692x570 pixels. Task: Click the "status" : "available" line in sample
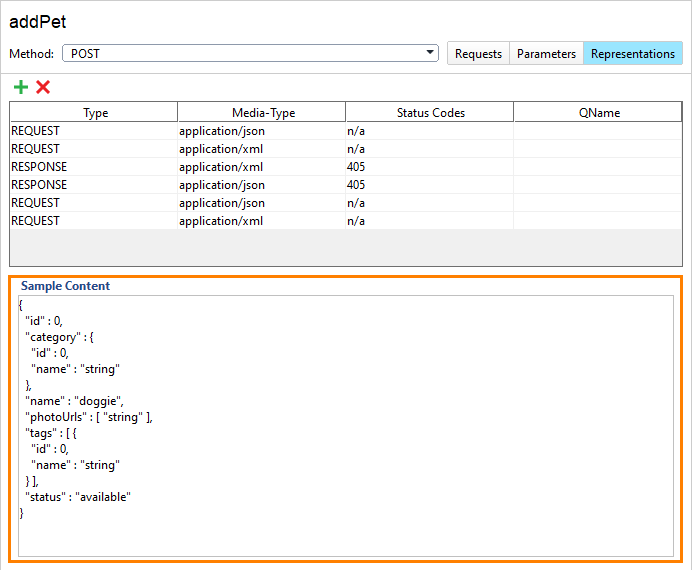click(78, 497)
